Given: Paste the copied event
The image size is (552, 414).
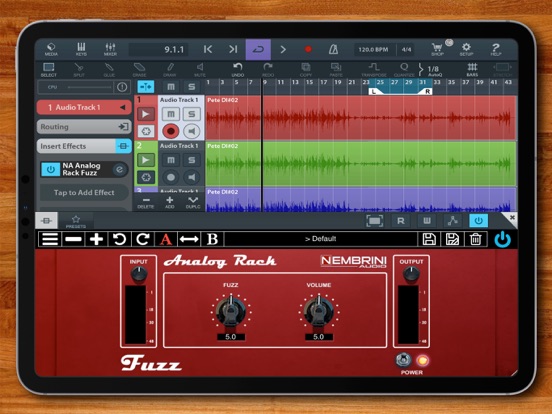Looking at the screenshot, I should pos(336,70).
